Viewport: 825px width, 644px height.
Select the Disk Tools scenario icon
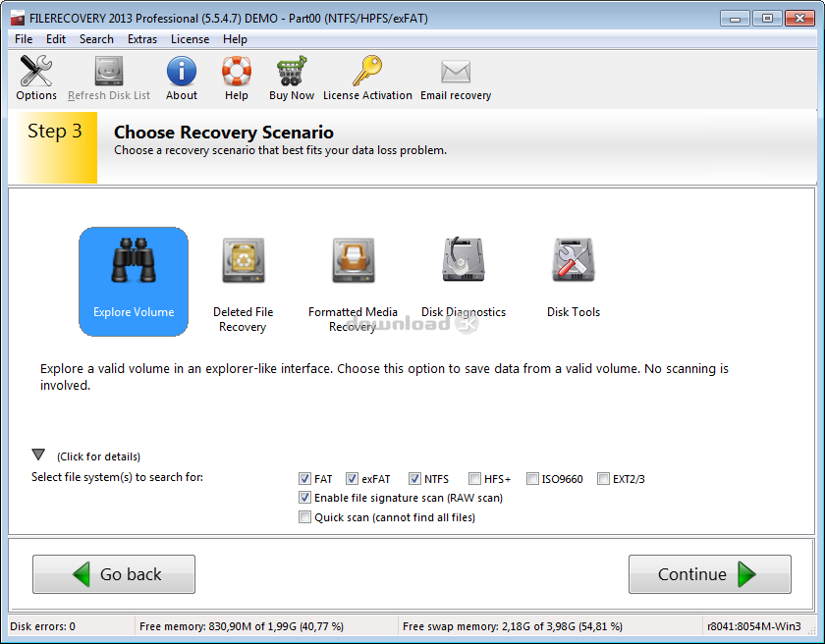point(573,260)
